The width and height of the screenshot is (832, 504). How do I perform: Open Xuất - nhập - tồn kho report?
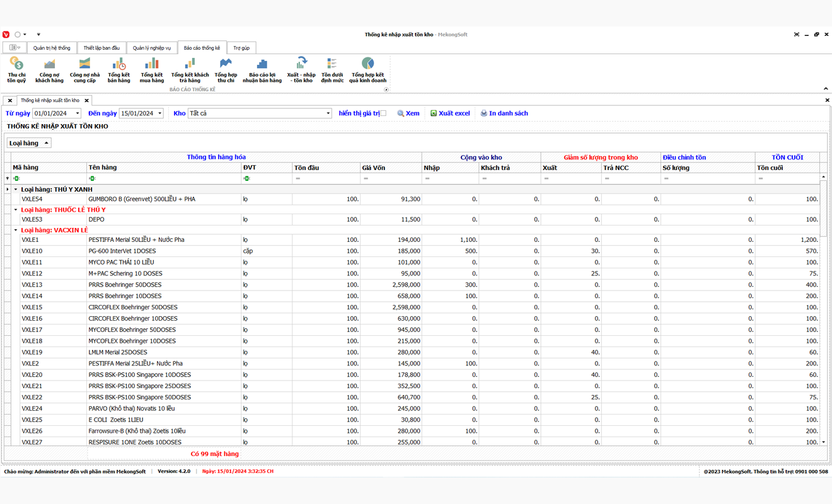pos(301,70)
